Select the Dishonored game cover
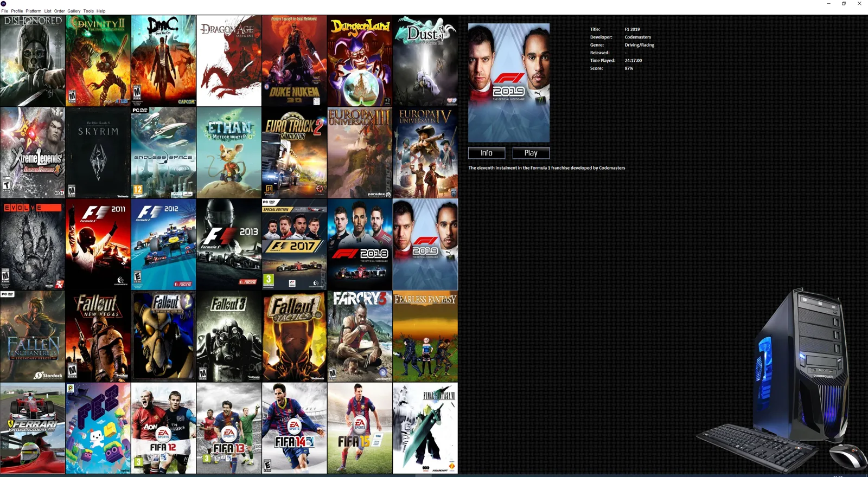Viewport: 868px width, 477px height. (33, 61)
